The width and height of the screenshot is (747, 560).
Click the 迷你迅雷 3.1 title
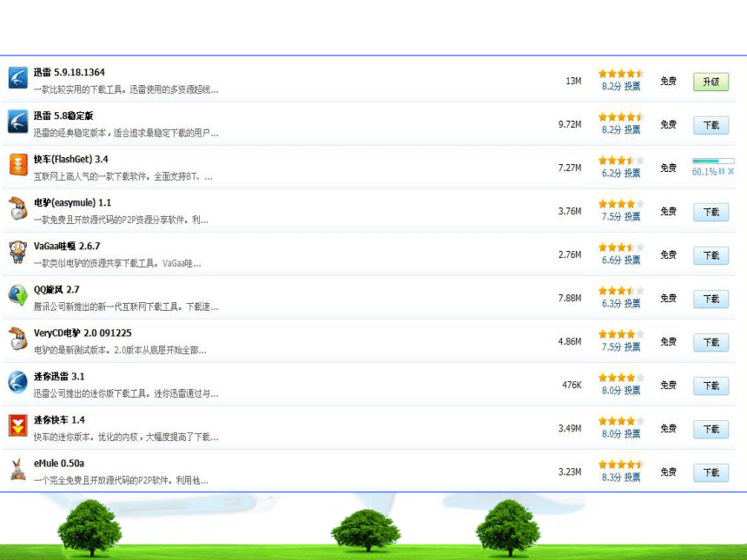click(59, 377)
